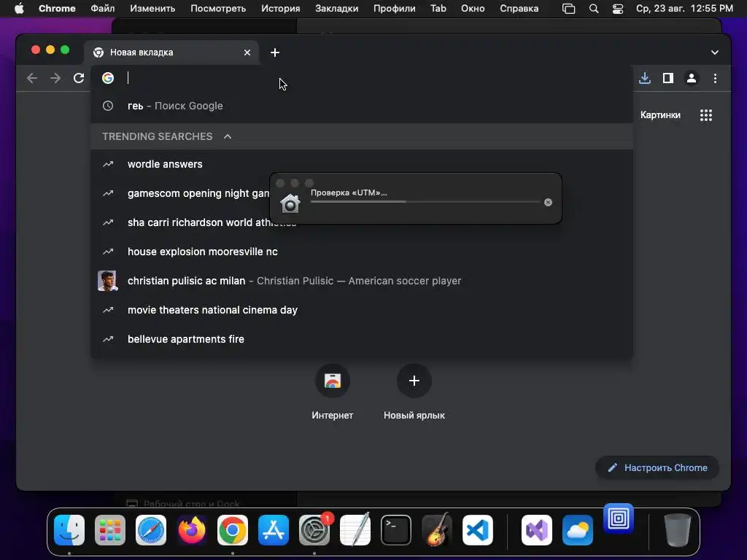747x560 pixels.
Task: Click the Christian Pulisic thumbnail photo
Action: click(x=108, y=281)
